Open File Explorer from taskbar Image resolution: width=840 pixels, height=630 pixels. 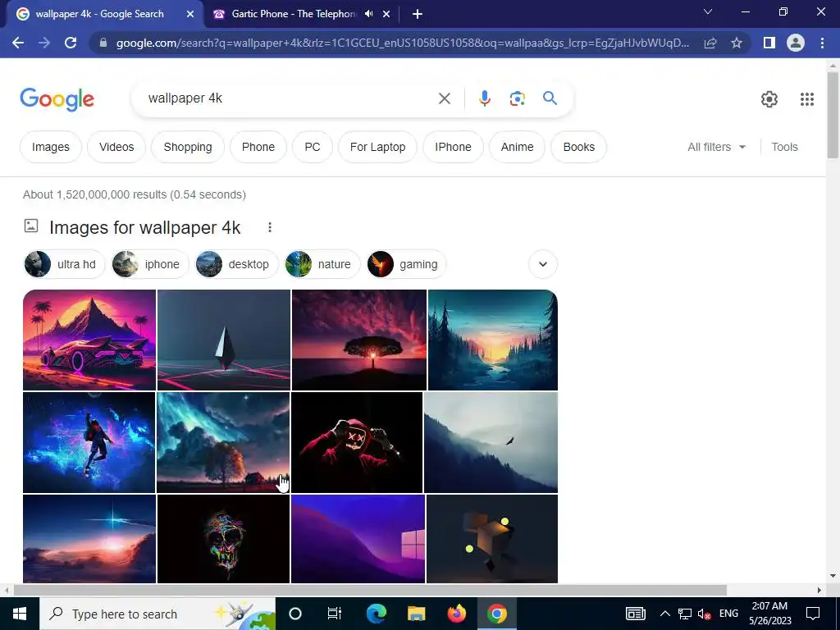416,614
